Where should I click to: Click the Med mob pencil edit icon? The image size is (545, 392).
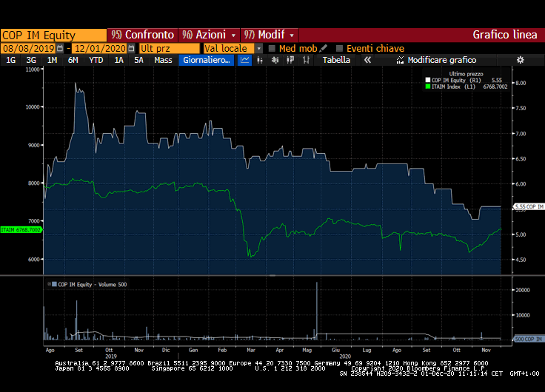click(324, 48)
